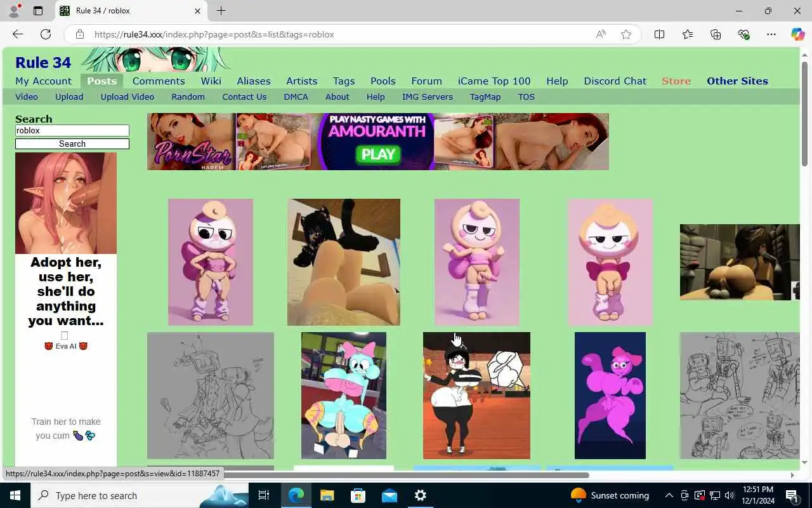Viewport: 812px width, 508px height.
Task: Open the Windows Start menu
Action: (15, 495)
